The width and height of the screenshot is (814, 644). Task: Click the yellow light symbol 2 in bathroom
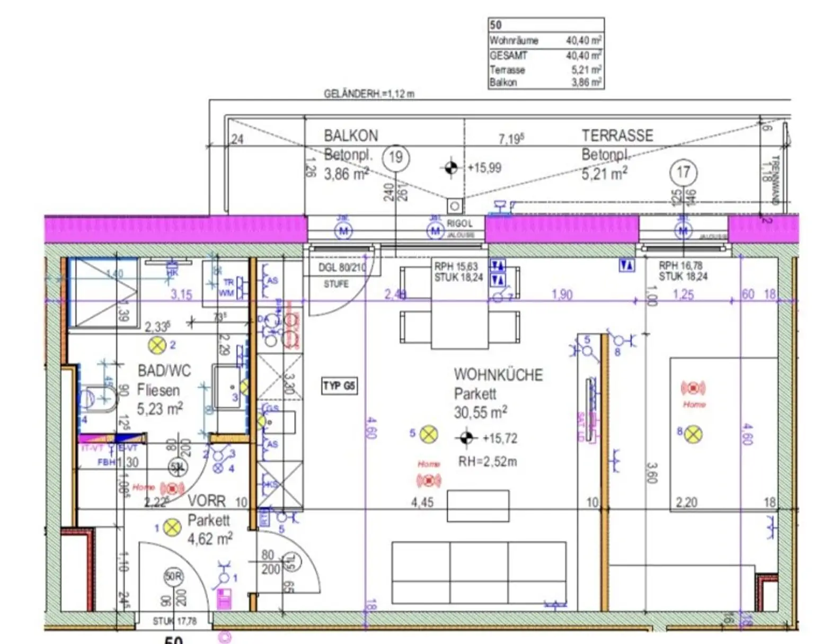point(157,345)
